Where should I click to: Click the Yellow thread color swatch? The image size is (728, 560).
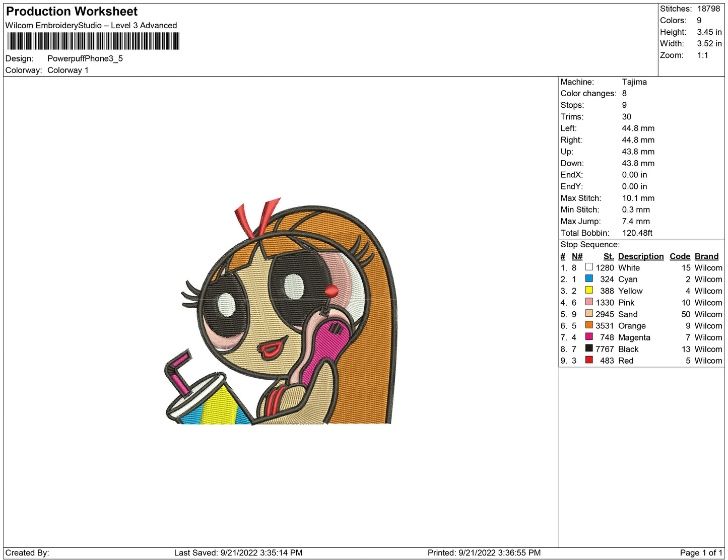589,290
